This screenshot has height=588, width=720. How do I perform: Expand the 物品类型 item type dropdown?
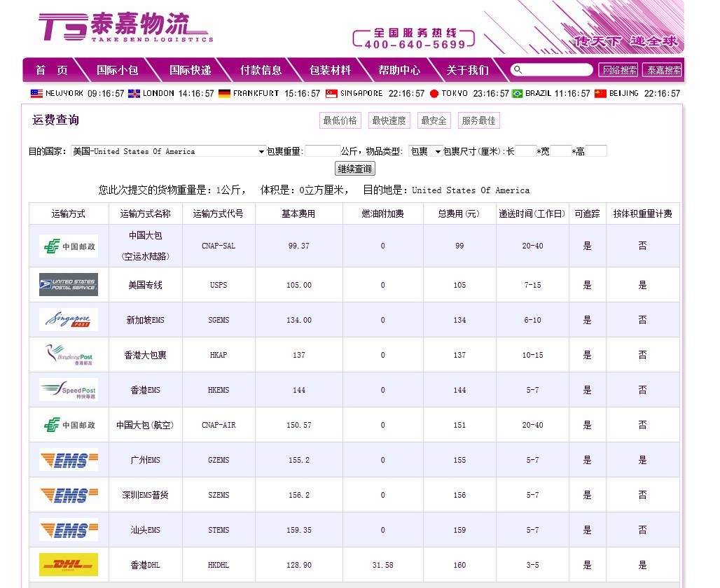[x=425, y=151]
